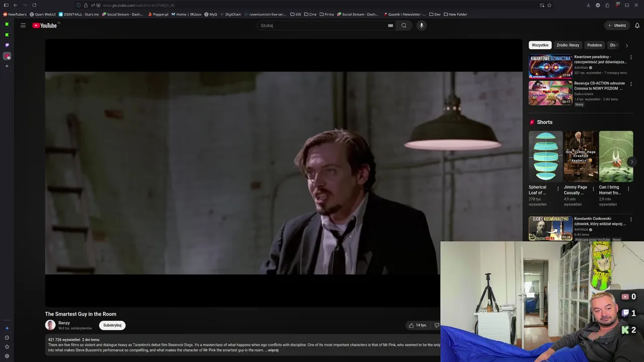Select the Wszystkie filter chip
Screen dimensions: 644x362
pyautogui.click(x=540, y=45)
